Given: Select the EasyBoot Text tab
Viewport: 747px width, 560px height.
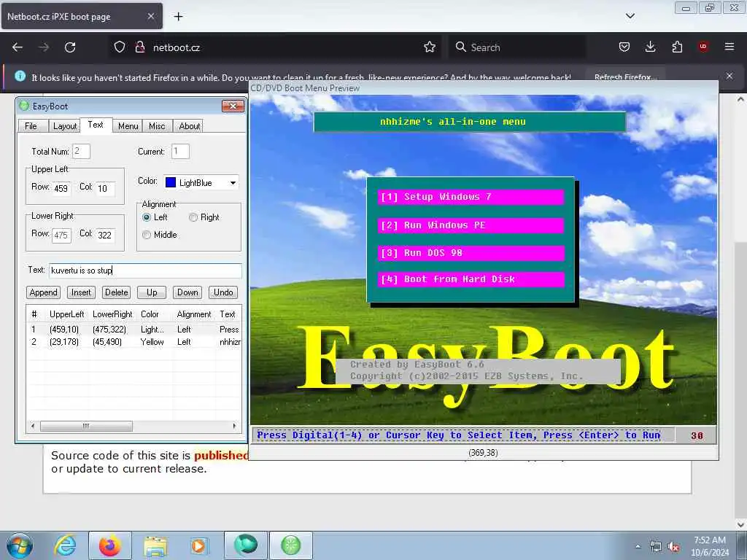Looking at the screenshot, I should [96, 125].
